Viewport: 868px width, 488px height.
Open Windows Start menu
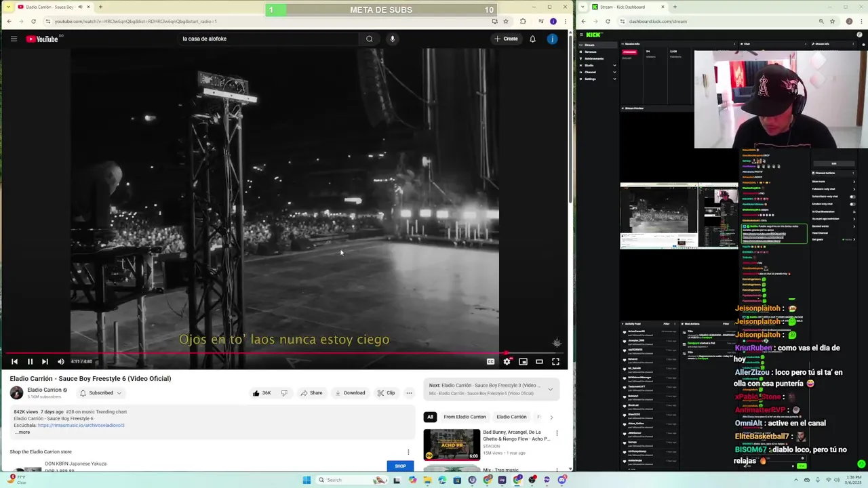[307, 480]
